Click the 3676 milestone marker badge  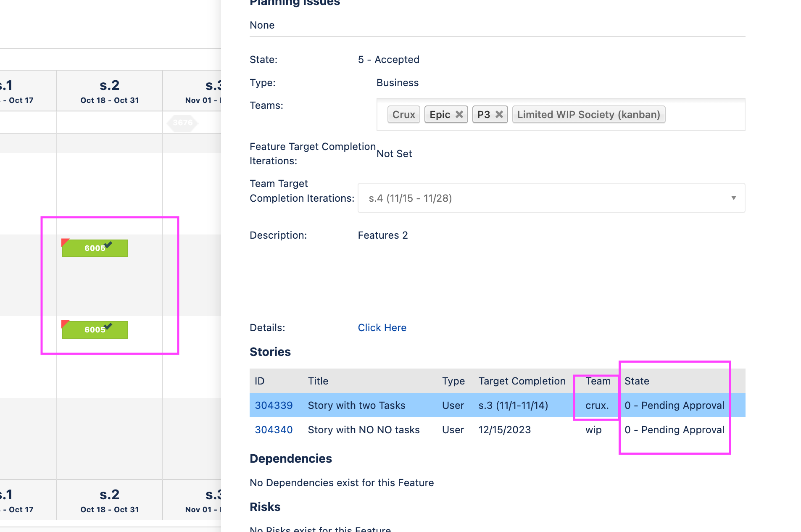point(182,123)
